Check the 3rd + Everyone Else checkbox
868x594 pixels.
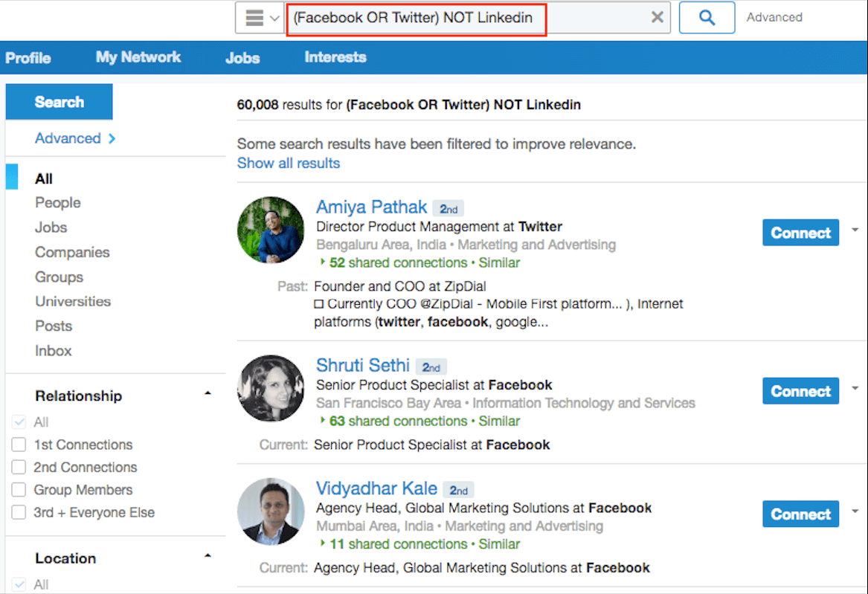19,513
